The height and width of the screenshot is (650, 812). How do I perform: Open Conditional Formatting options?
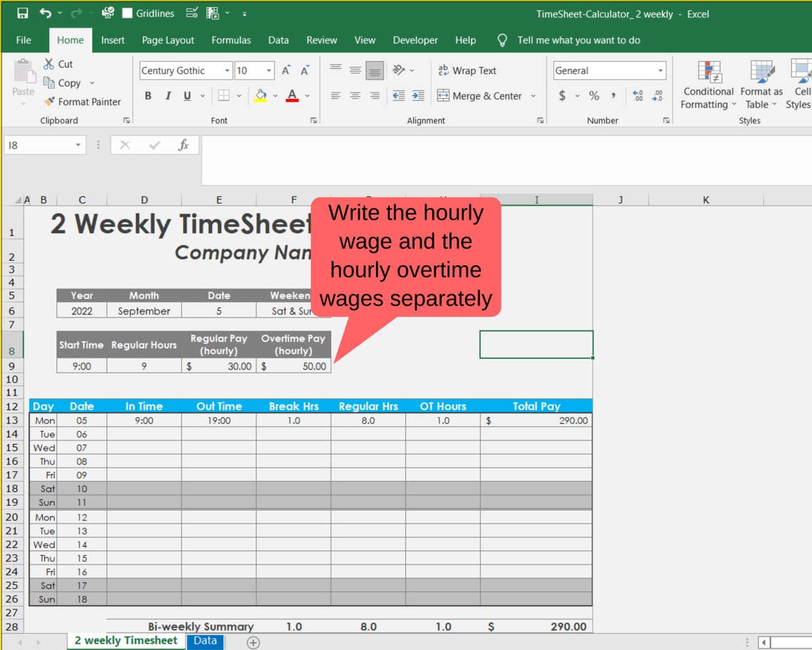pyautogui.click(x=707, y=85)
